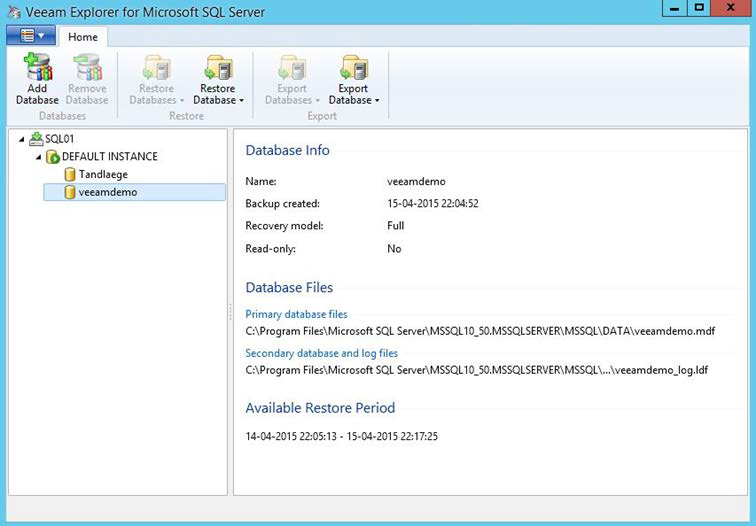Click the available restore period date range
756x526 pixels.
click(x=341, y=436)
